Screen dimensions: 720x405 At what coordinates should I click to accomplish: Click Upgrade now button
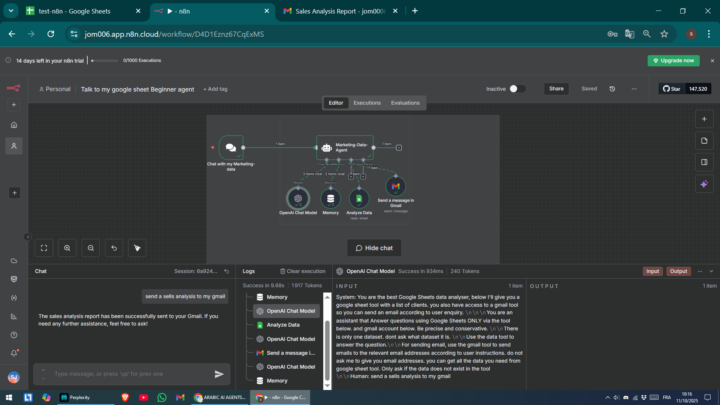pos(674,61)
